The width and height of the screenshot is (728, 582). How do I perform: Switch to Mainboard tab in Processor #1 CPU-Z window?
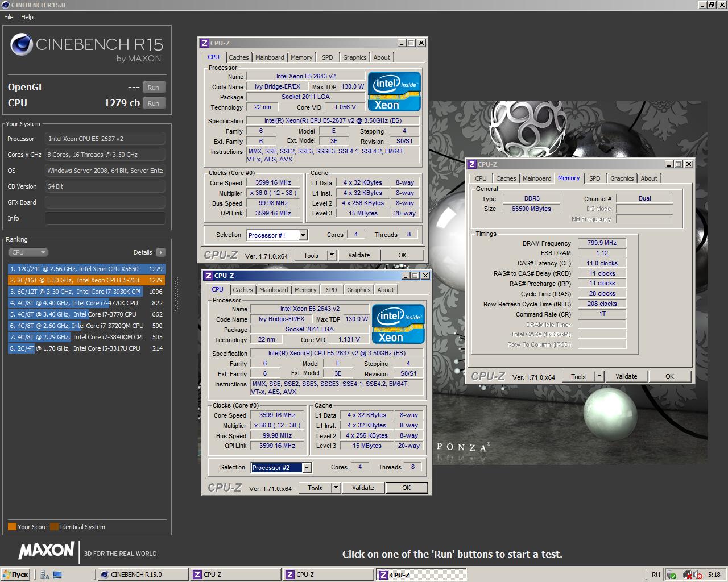point(270,57)
